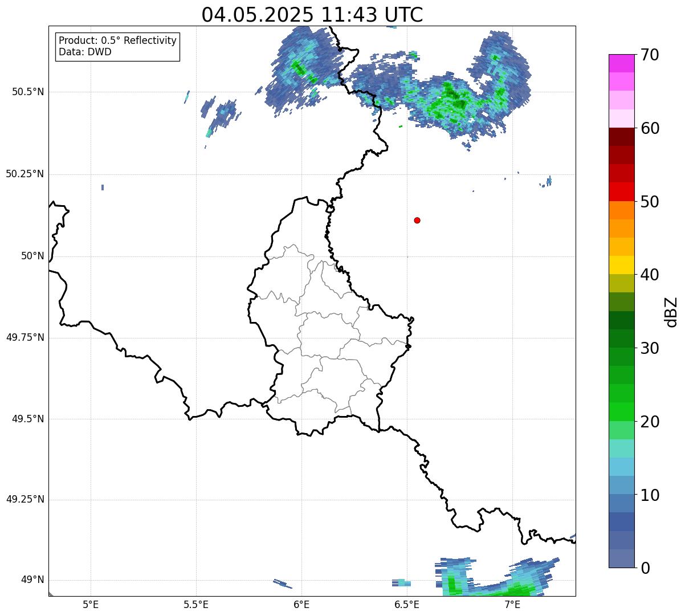Click the longitude label 5°E
The height and width of the screenshot is (616, 685).
pyautogui.click(x=91, y=604)
